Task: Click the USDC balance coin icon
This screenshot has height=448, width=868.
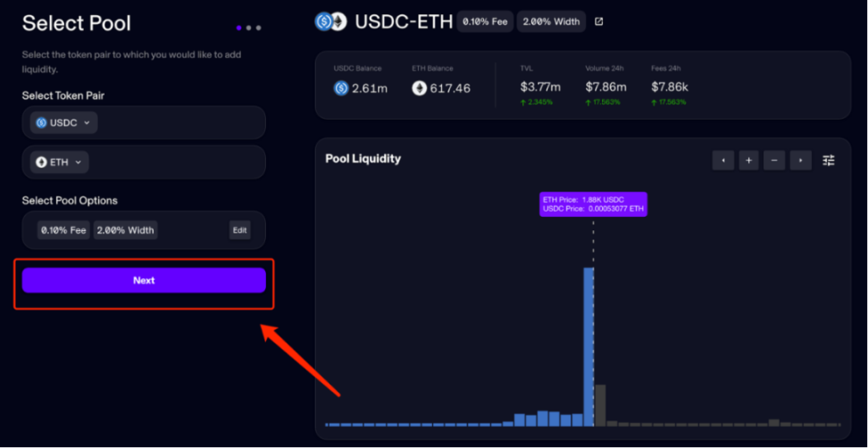Action: pyautogui.click(x=340, y=87)
